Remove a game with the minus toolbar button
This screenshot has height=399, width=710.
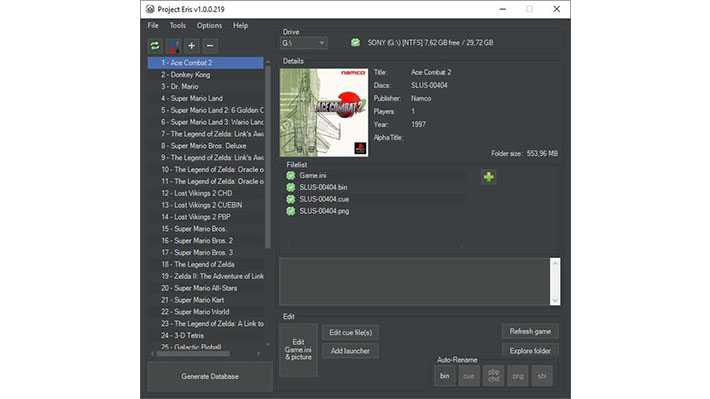click(x=210, y=46)
